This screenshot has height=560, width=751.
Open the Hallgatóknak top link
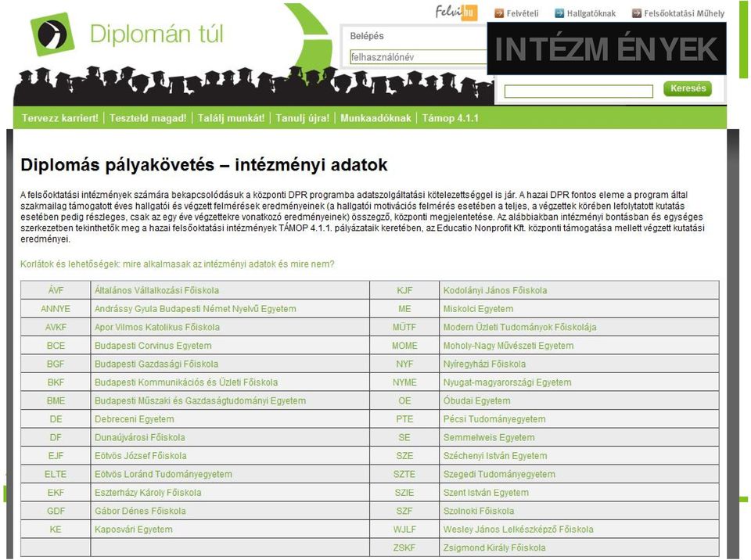(591, 13)
